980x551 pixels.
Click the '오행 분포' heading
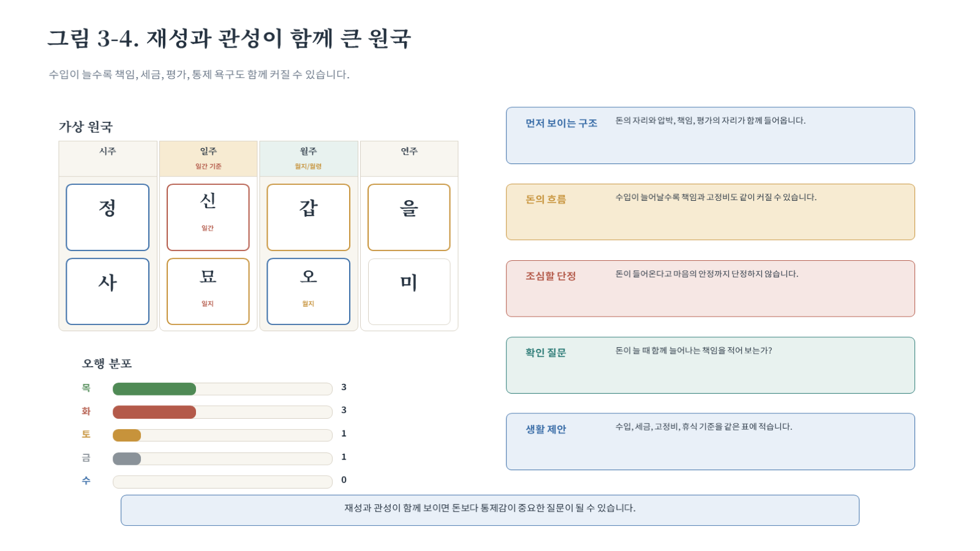107,364
